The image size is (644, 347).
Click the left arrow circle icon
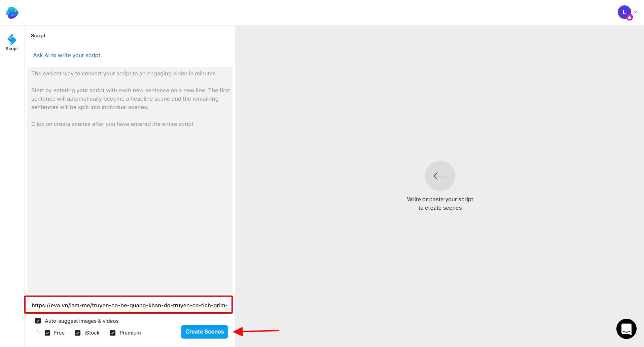pyautogui.click(x=440, y=176)
